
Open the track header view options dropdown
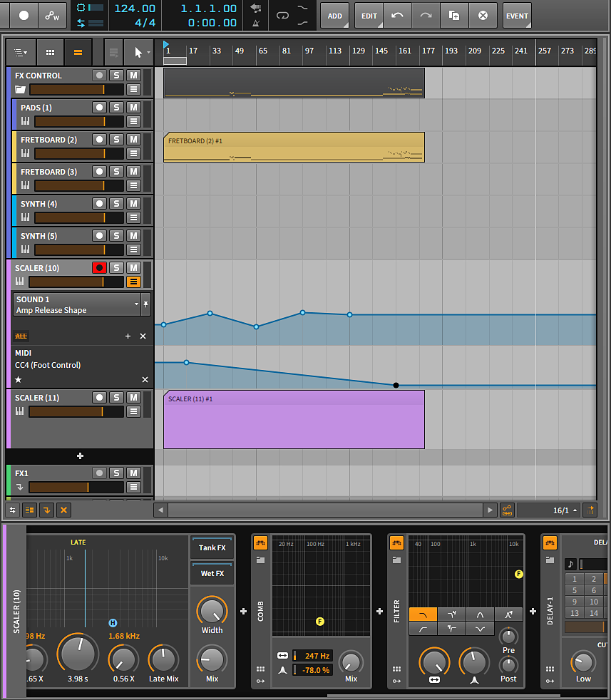(21, 53)
